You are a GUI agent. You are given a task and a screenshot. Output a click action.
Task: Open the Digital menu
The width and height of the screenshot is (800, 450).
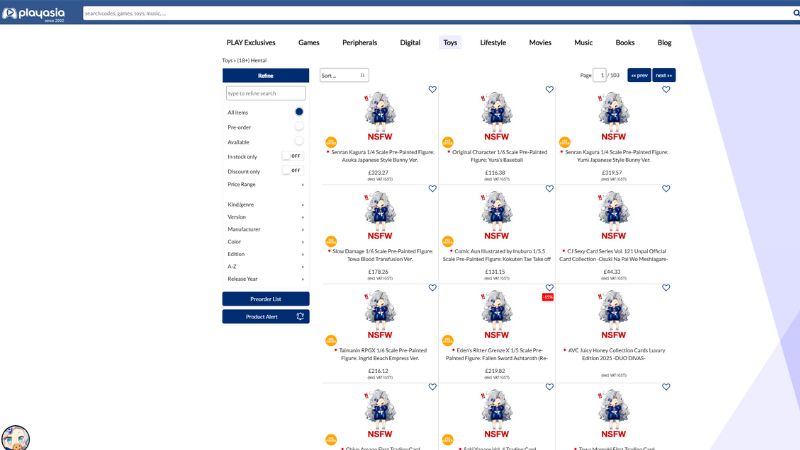[410, 42]
